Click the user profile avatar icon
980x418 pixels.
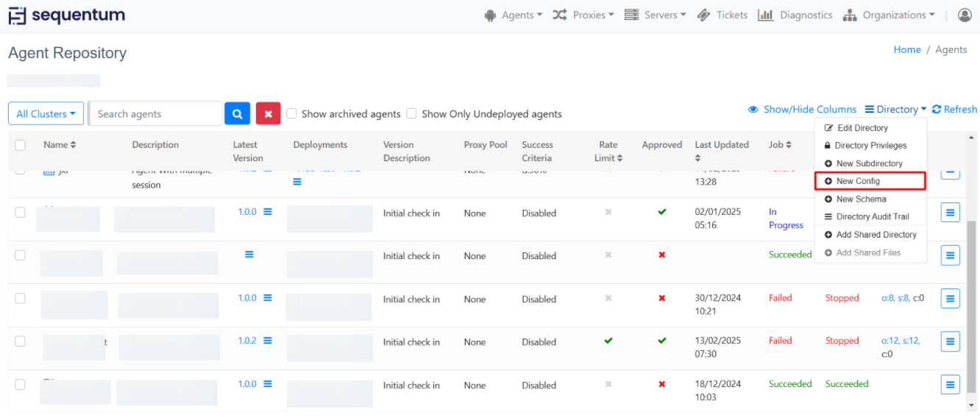click(x=965, y=15)
